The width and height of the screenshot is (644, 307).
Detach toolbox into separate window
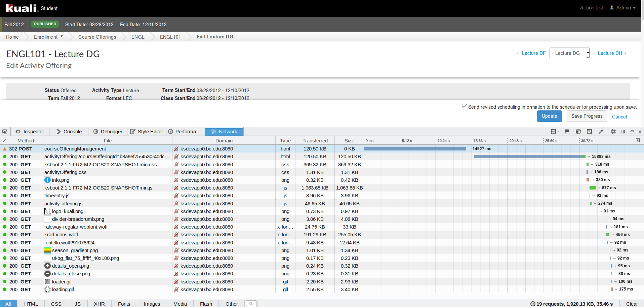(632, 132)
